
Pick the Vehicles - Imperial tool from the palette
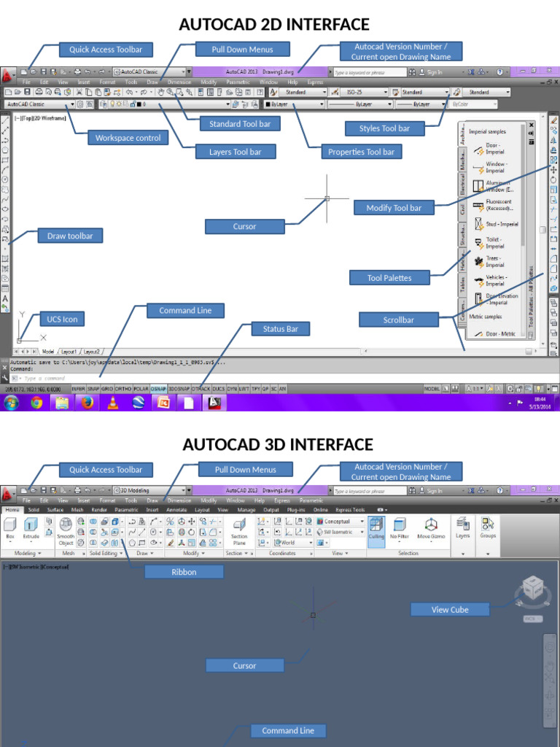(x=491, y=280)
